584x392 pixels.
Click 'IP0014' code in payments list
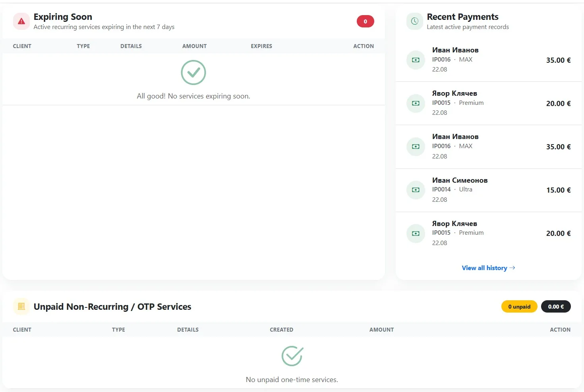[x=441, y=189]
